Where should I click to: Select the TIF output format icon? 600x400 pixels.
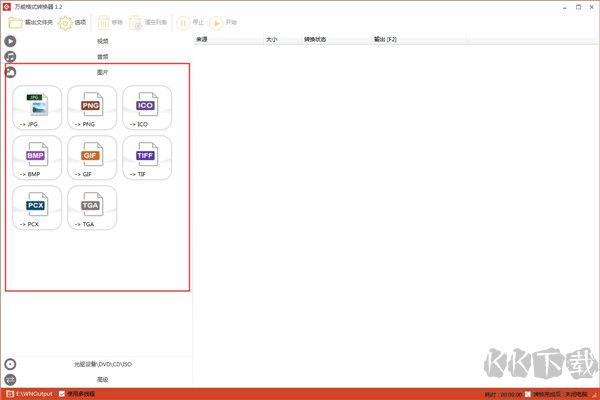click(147, 158)
